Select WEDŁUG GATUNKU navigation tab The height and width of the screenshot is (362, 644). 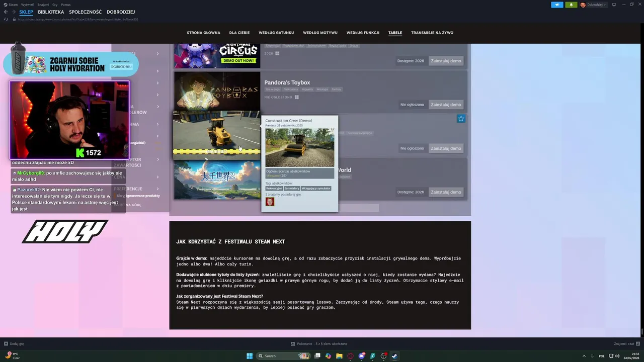276,33
